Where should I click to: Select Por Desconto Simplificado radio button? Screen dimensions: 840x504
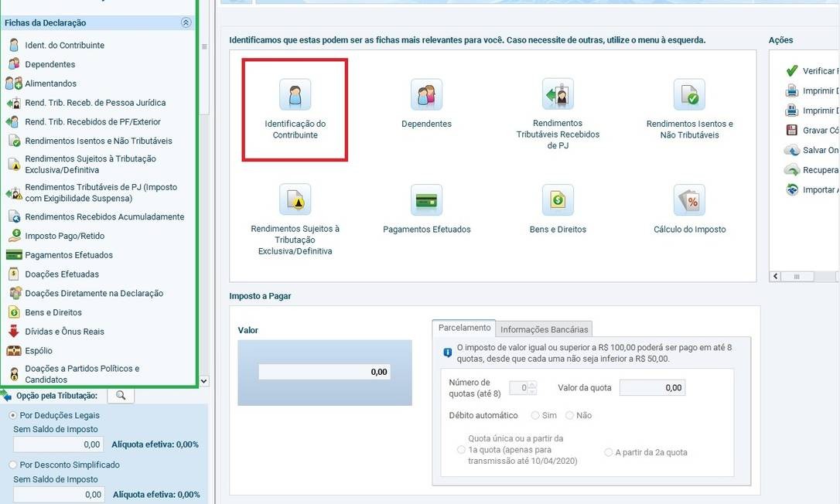tap(13, 465)
